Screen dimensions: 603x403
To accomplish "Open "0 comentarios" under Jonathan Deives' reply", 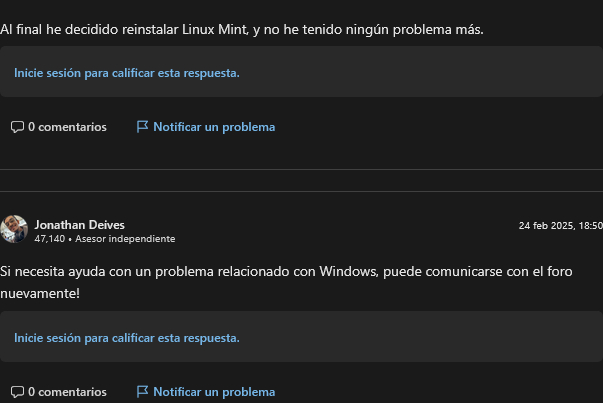I will (67, 392).
